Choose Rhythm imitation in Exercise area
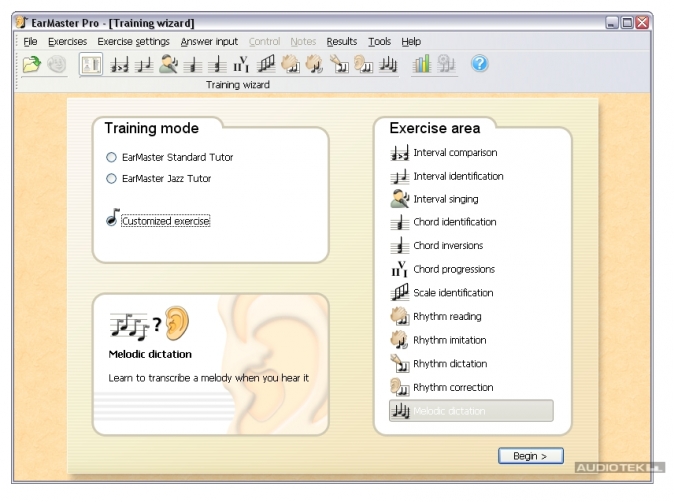The width and height of the screenshot is (674, 502). click(x=438, y=340)
